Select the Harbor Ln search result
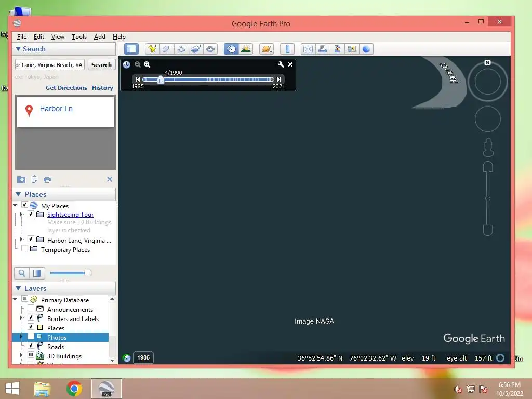The height and width of the screenshot is (399, 532). click(x=65, y=112)
